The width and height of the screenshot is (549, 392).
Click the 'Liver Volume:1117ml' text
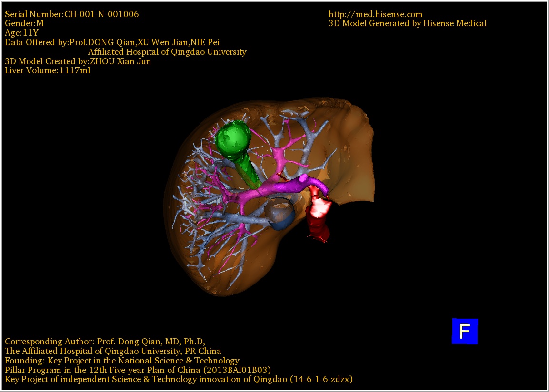tap(48, 70)
